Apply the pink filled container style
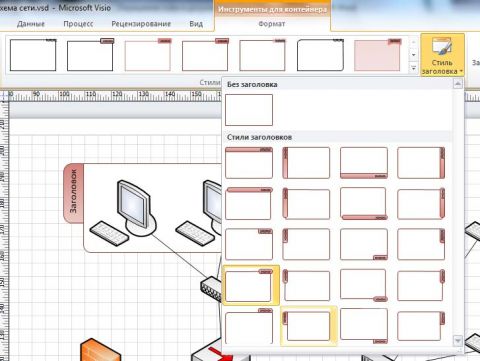The width and height of the screenshot is (480, 361). [377, 55]
